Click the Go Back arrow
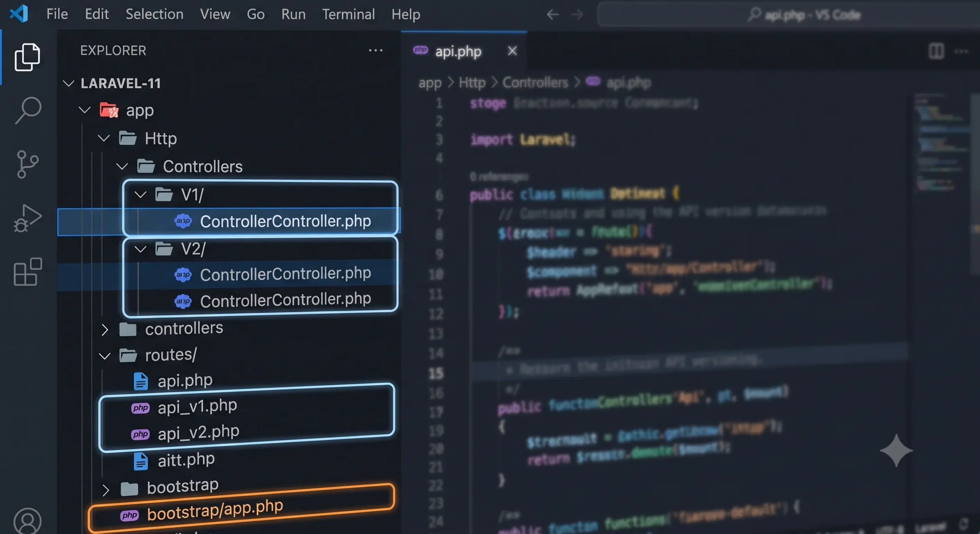The height and width of the screenshot is (534, 980). pos(552,15)
